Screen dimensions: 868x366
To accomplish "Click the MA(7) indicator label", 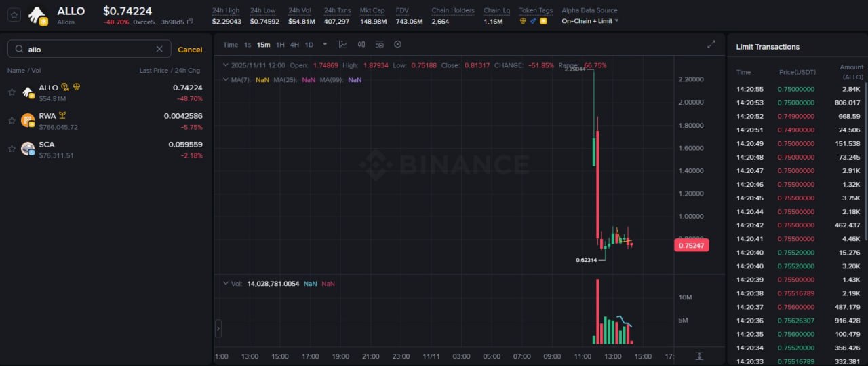I will 241,80.
